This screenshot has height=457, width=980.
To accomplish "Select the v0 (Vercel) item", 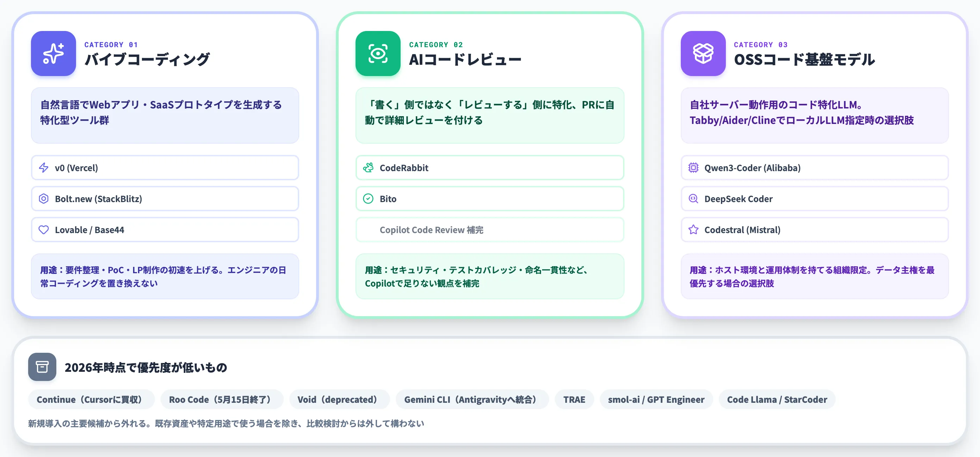I will point(165,168).
